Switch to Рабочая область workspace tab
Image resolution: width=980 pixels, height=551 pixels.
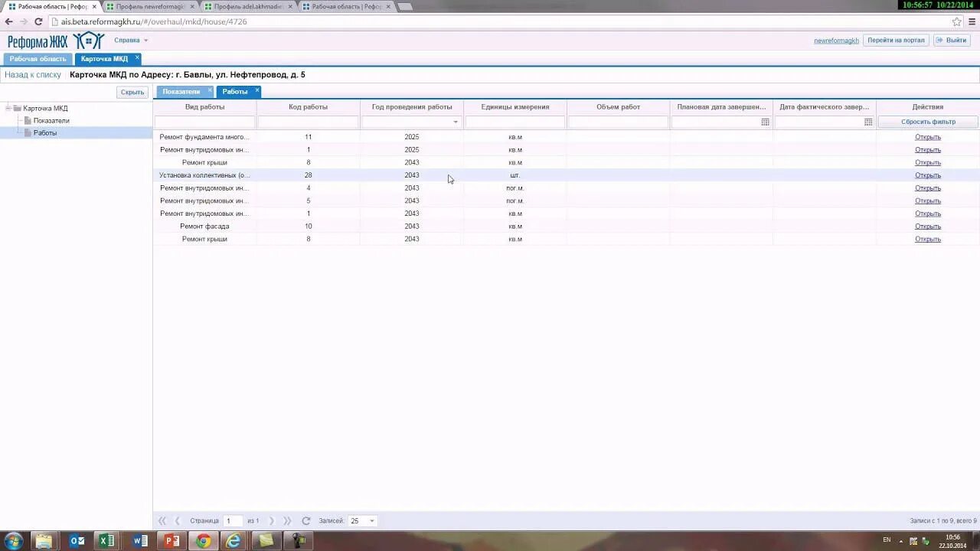pyautogui.click(x=38, y=59)
